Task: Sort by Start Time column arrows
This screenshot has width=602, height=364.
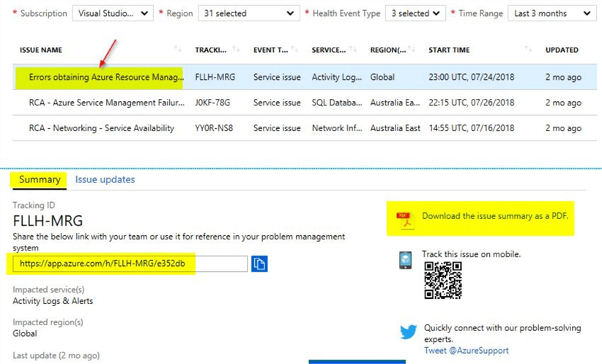Action: pos(528,50)
